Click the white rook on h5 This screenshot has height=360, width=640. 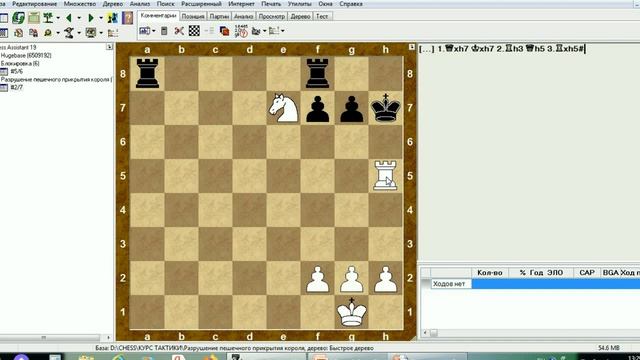(x=385, y=176)
